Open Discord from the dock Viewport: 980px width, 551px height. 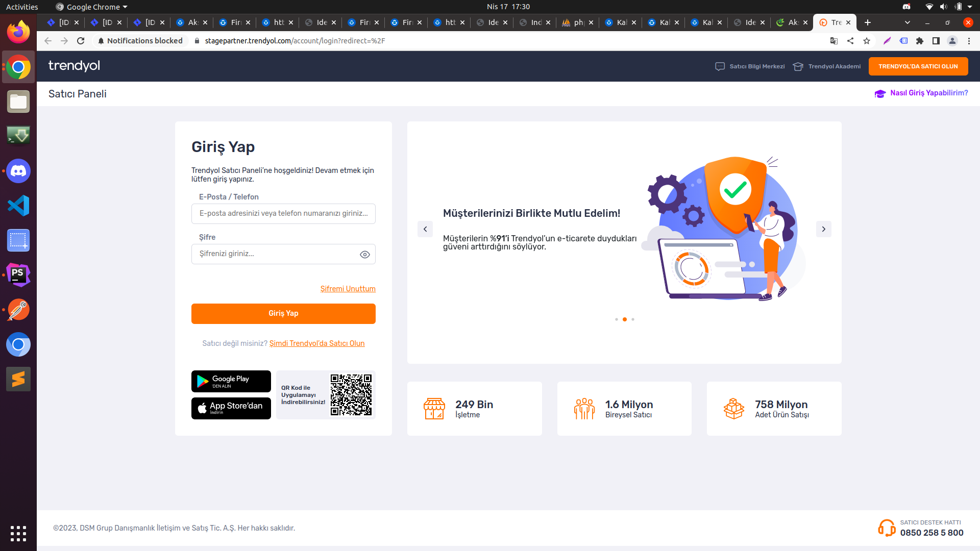(x=18, y=171)
